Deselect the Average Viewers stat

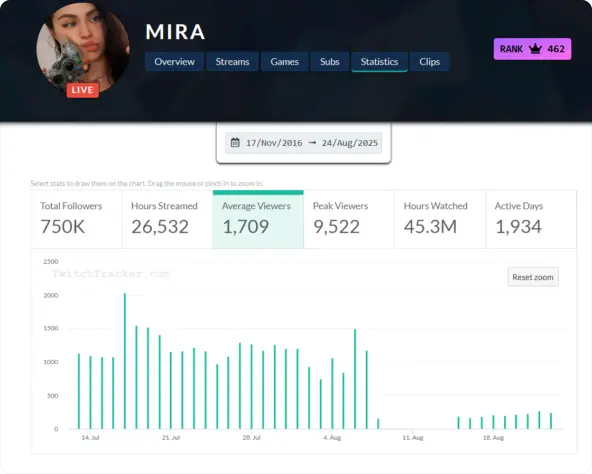click(258, 219)
